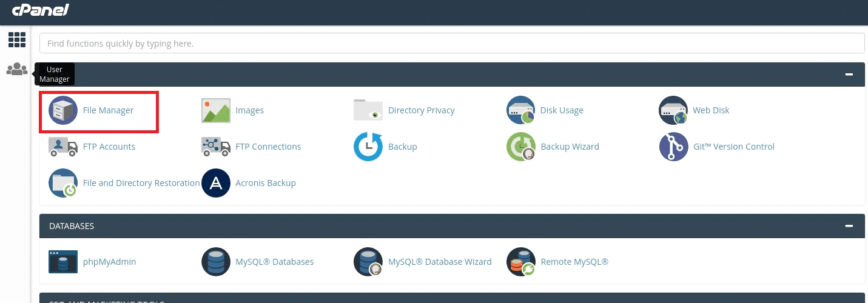
Task: Click the phpMyAdmin icon
Action: pos(63,262)
